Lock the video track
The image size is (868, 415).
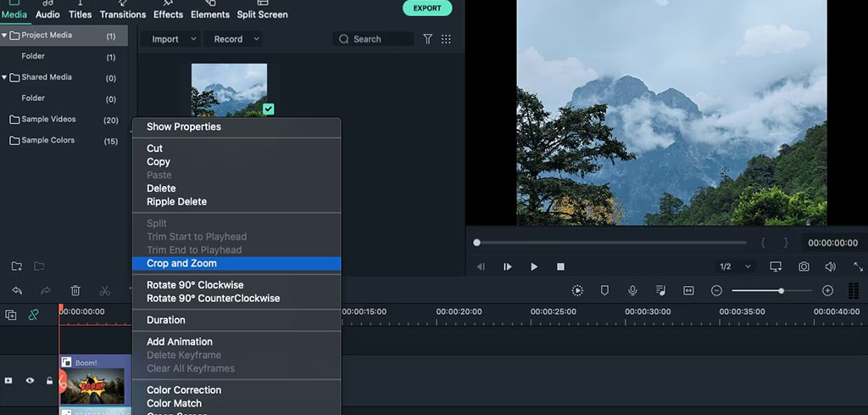tap(49, 381)
